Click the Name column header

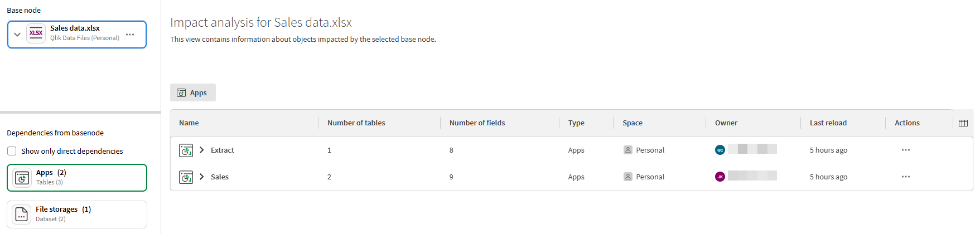(189, 123)
